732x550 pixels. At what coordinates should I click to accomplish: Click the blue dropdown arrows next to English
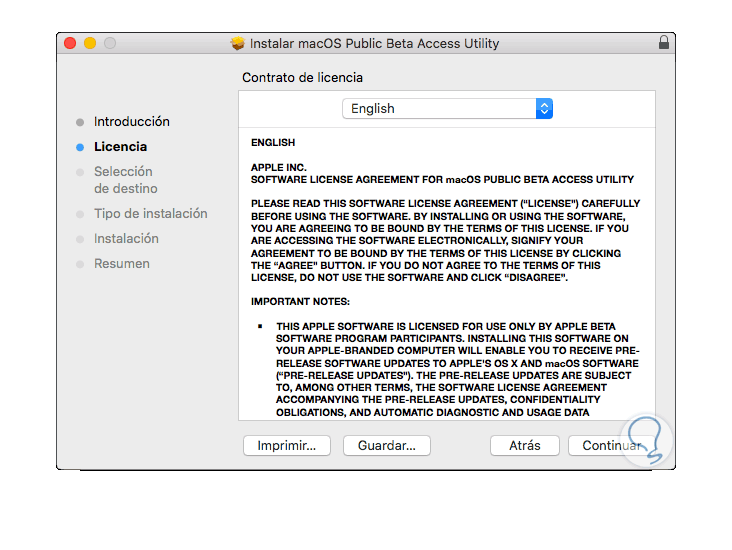(x=544, y=108)
